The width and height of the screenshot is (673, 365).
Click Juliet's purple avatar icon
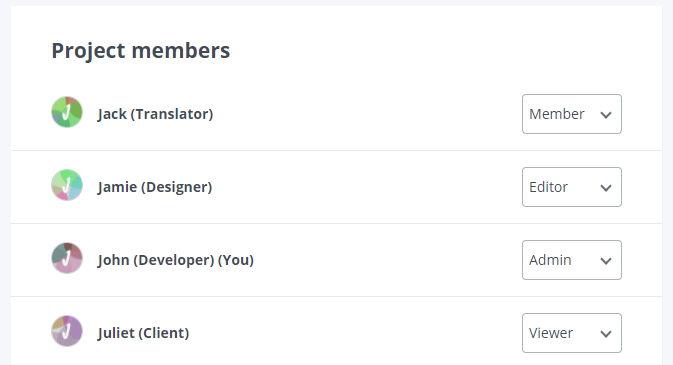click(67, 331)
